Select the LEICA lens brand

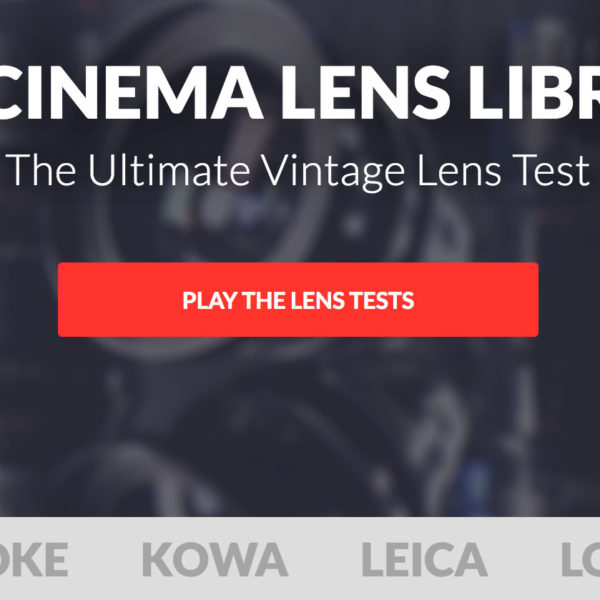coord(424,559)
